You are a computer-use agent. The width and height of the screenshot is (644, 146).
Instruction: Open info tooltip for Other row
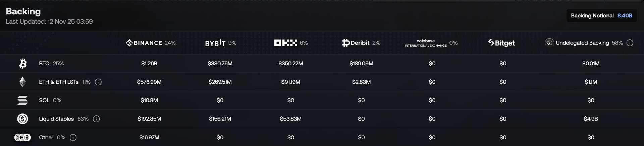coord(73,137)
